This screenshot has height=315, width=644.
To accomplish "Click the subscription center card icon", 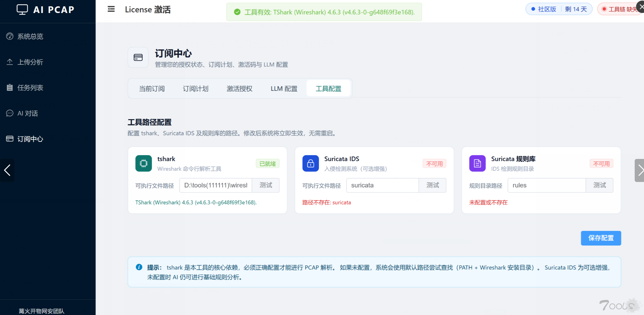I will coord(138,57).
